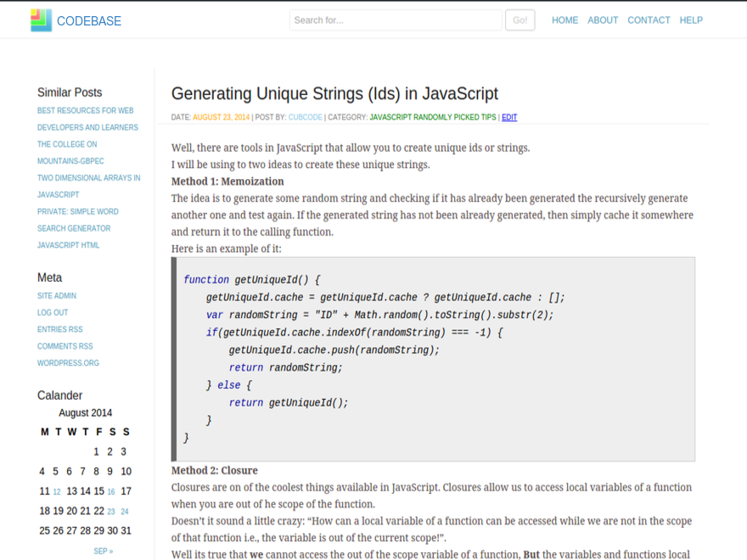Click the post title 'Generating Unique Strings (Ids) in JavaScript'
This screenshot has width=747, height=560.
(334, 94)
